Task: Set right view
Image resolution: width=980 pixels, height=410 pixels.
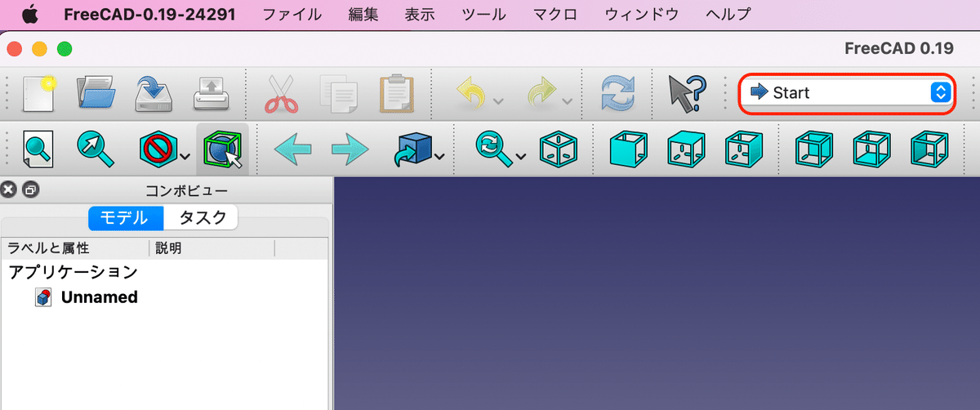Action: click(744, 149)
